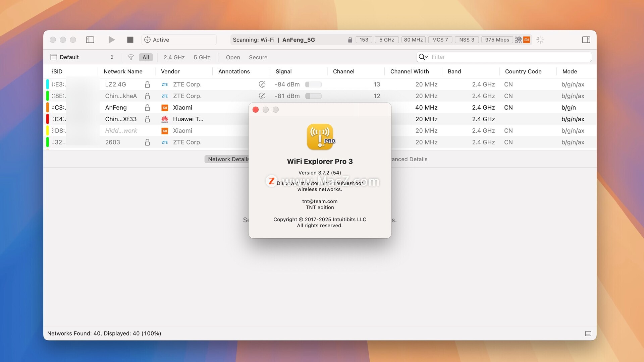The image size is (644, 362).
Task: Select the LZ2.4G network row
Action: (320, 84)
